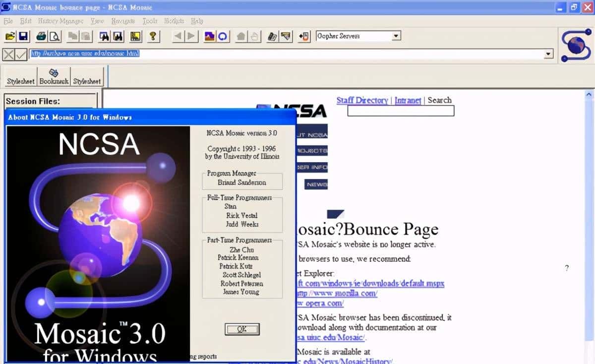Click the hand Stop icon in toolbar

(254, 36)
